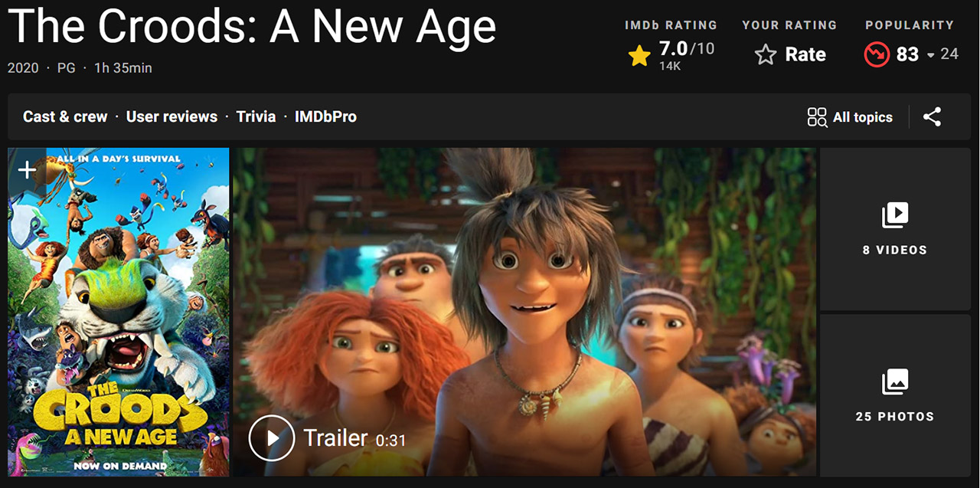Image resolution: width=980 pixels, height=488 pixels.
Task: Click the All topics button text
Action: 863,117
